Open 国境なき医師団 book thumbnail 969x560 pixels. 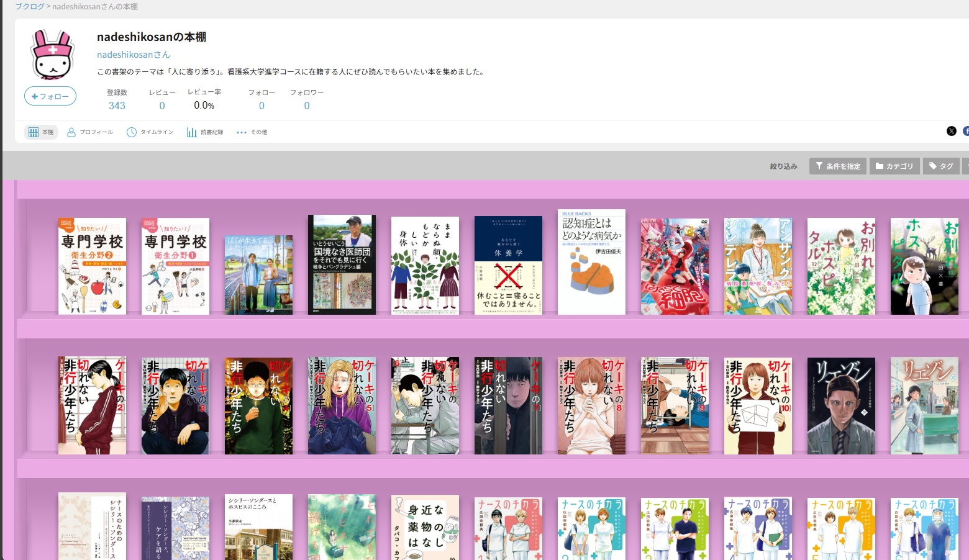coord(342,264)
